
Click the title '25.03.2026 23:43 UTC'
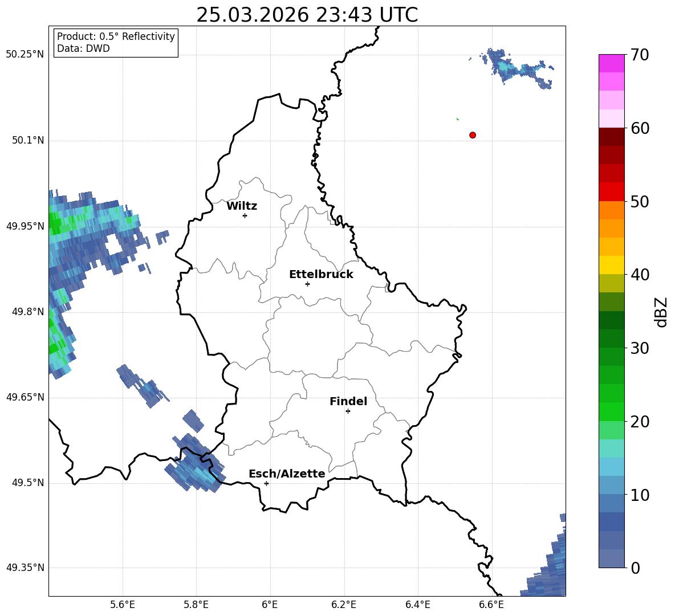(x=307, y=15)
